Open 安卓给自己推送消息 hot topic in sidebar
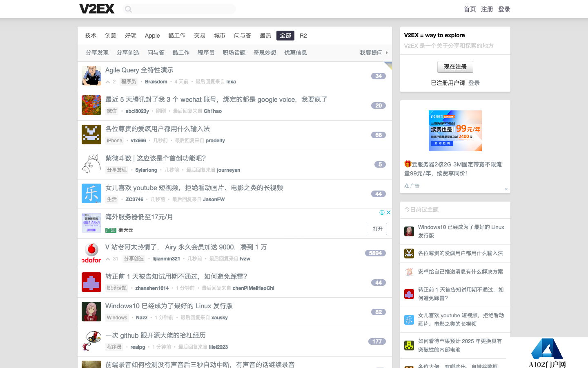The image size is (588, 368). click(x=461, y=272)
